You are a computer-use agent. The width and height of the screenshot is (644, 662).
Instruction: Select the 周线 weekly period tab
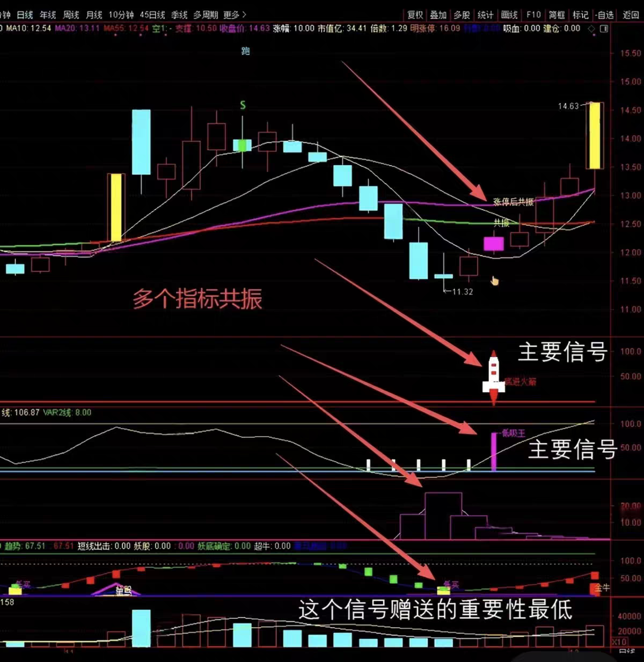[x=71, y=15]
